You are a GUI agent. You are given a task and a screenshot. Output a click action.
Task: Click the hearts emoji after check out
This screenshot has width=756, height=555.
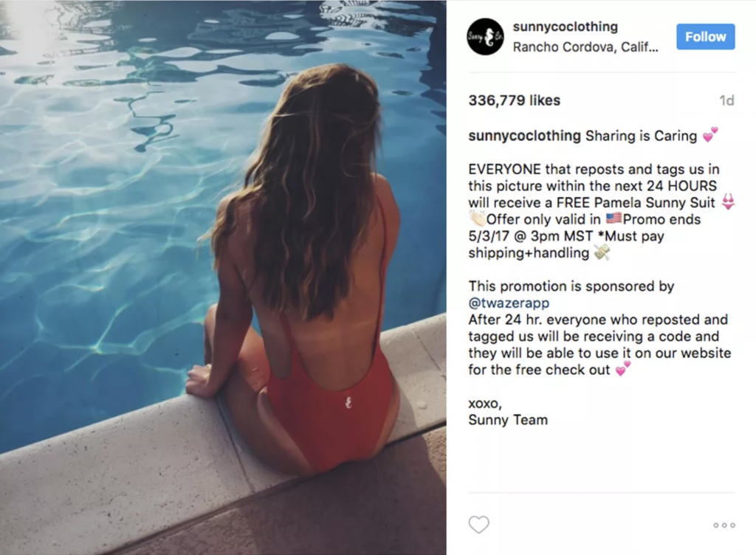click(x=623, y=368)
